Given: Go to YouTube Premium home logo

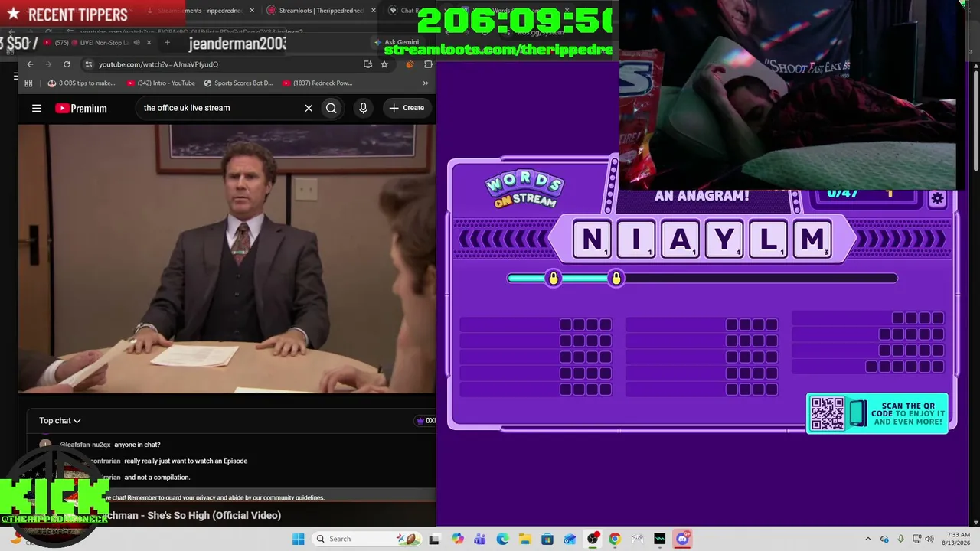Looking at the screenshot, I should [81, 108].
